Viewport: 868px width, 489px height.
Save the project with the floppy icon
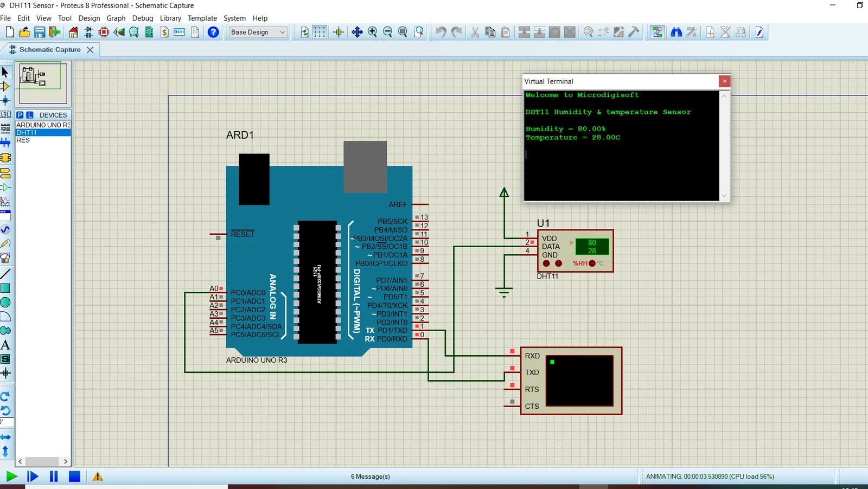(x=40, y=32)
